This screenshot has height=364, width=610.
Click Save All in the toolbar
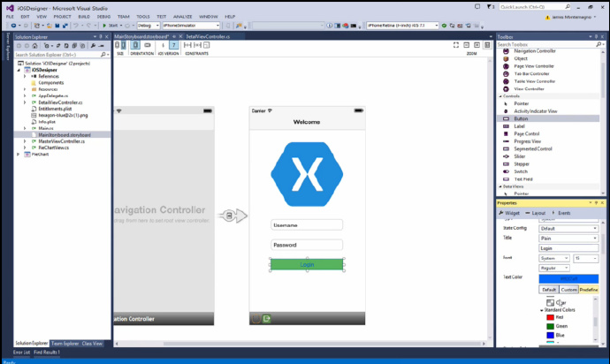pos(65,26)
